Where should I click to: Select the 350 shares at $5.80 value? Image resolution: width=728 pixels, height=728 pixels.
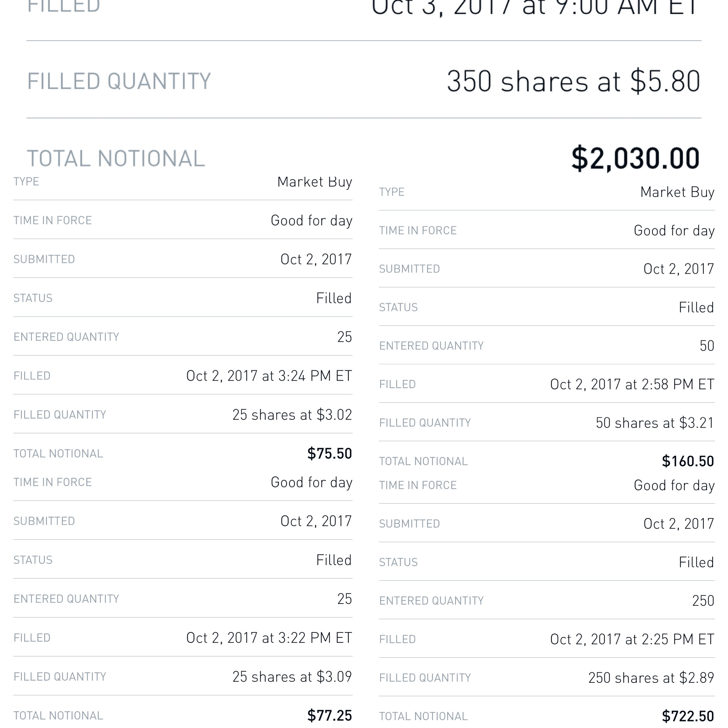573,81
